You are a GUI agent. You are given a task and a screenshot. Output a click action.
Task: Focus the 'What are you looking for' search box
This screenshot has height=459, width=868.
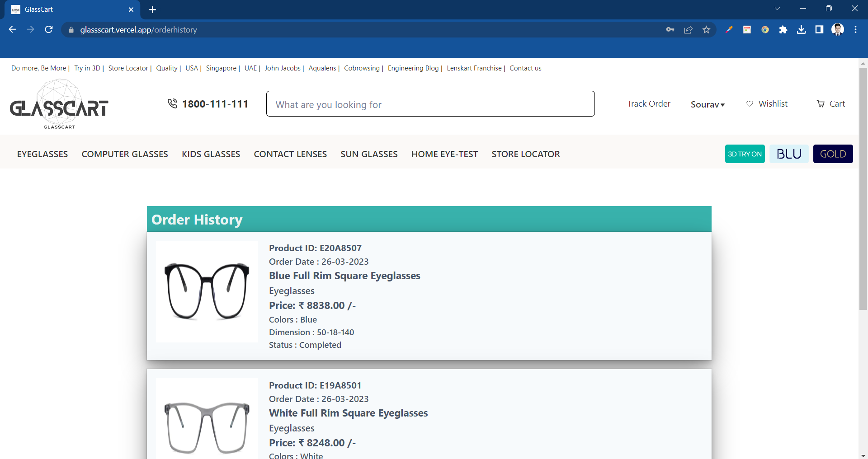coord(430,104)
